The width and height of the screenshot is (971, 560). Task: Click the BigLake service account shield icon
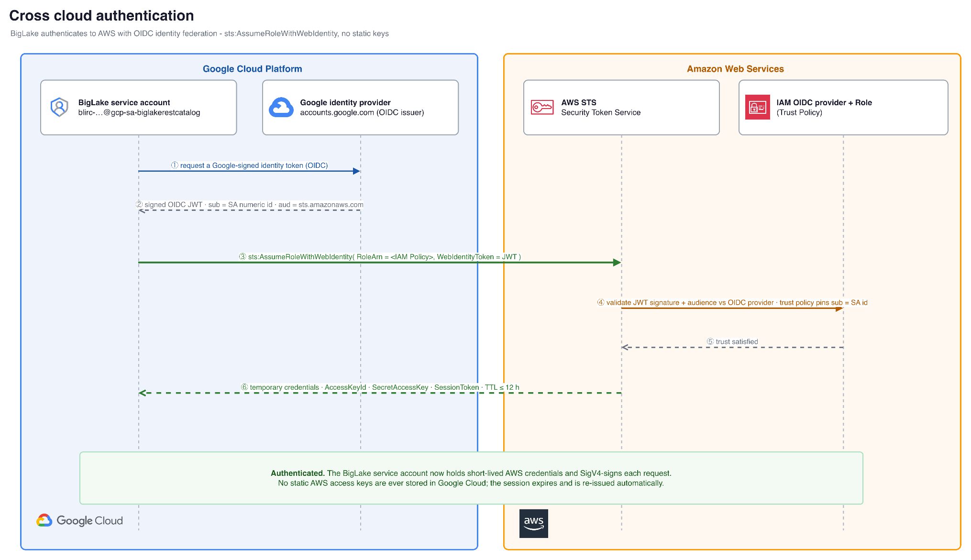click(x=59, y=107)
